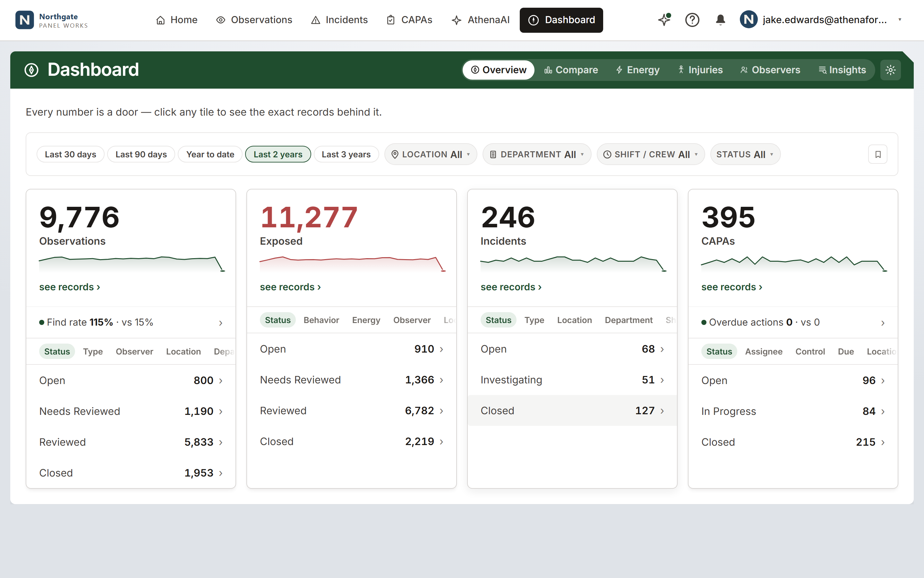Expand the Find rate 115% arrow

221,323
